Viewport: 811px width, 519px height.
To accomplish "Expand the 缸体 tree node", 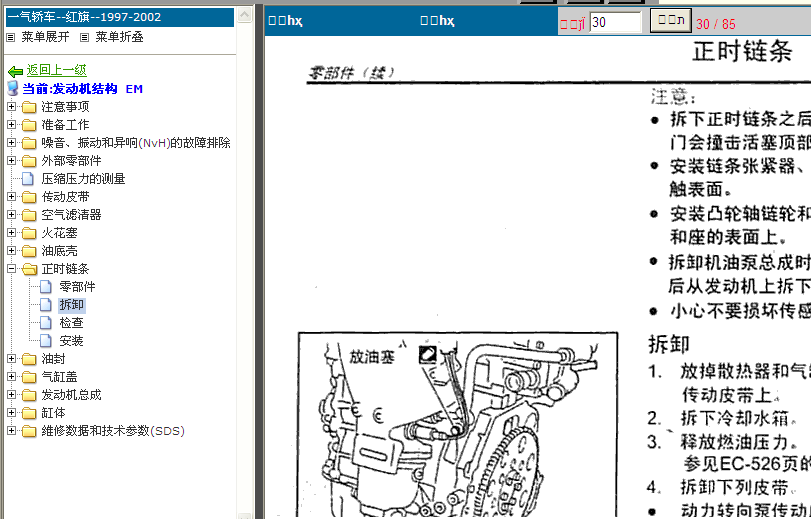I will [11, 412].
